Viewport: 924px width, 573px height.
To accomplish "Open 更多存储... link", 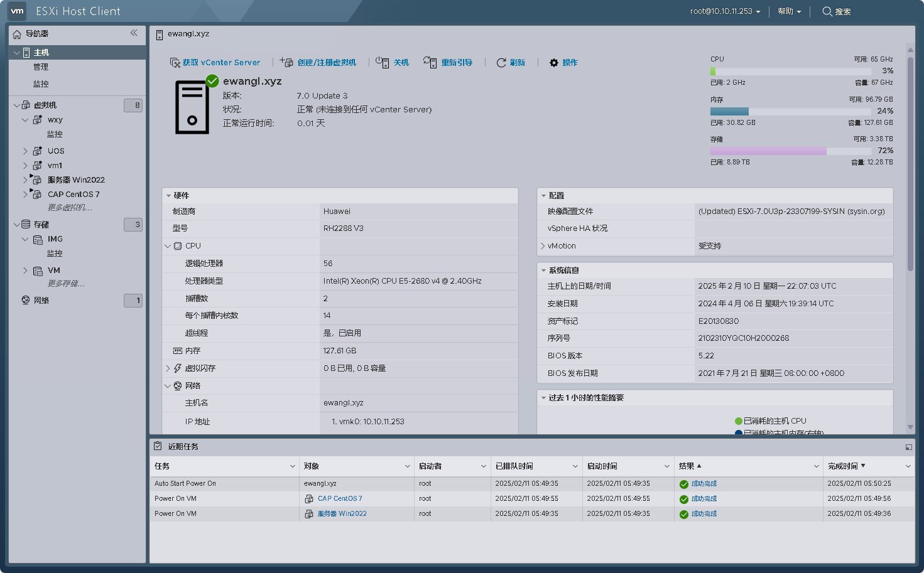I will [66, 284].
